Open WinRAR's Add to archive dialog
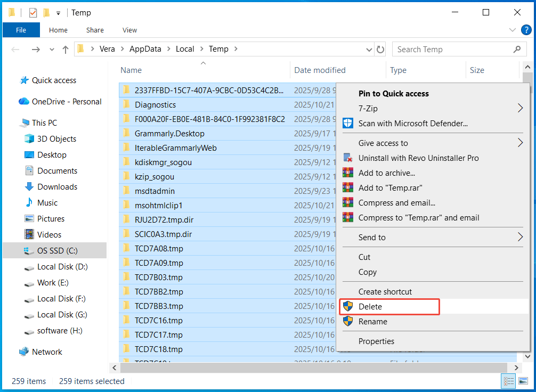This screenshot has height=392, width=536. pos(385,173)
